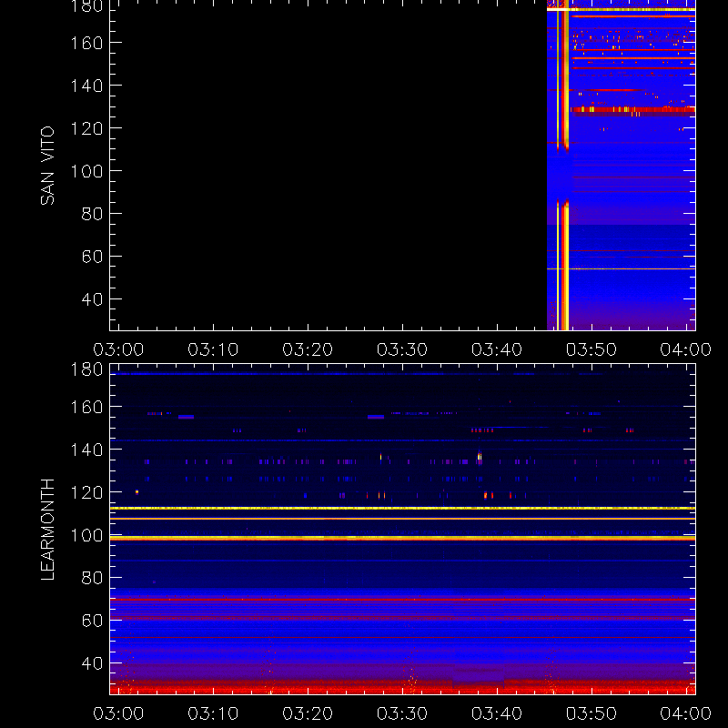Select the 80 label on San Vito axis
Screen dimensions: 728x728
coord(92,214)
